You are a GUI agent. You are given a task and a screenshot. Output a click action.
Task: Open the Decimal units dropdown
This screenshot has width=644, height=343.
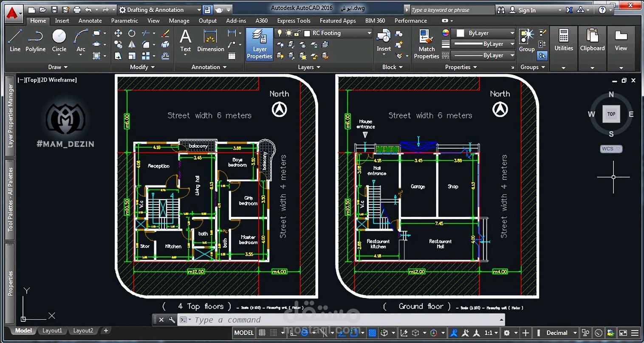[561, 333]
